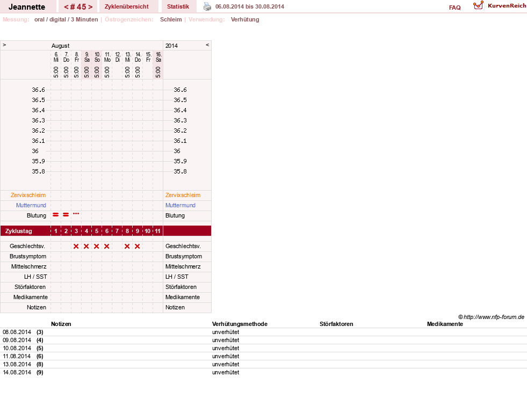Image resolution: width=527 pixels, height=420 pixels.
Task: Click the August month label
Action: point(61,46)
